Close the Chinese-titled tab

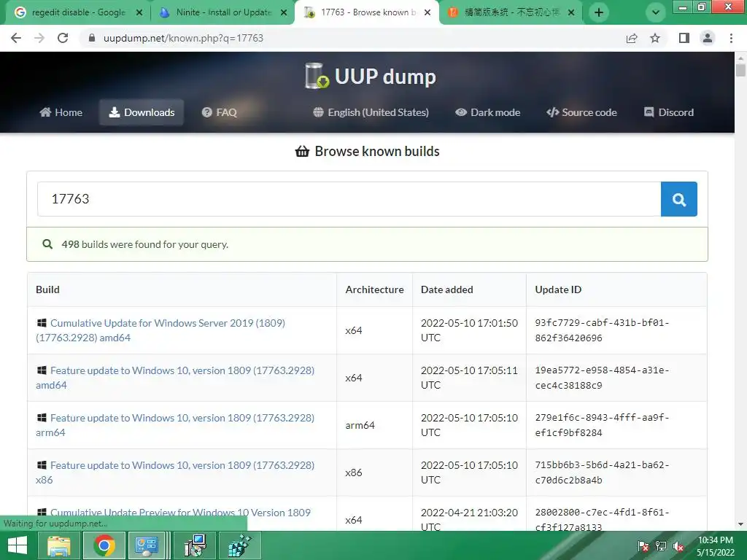click(571, 12)
